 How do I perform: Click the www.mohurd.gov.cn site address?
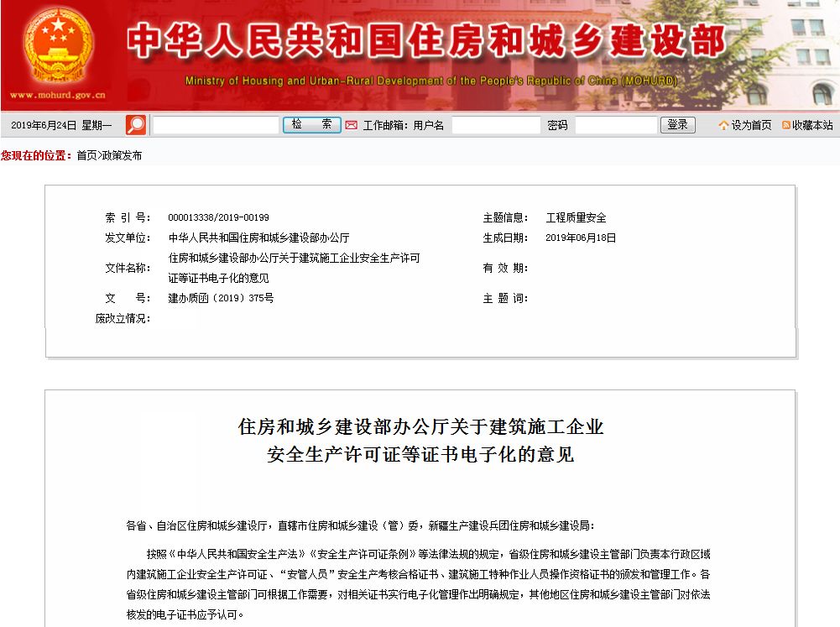tap(57, 95)
